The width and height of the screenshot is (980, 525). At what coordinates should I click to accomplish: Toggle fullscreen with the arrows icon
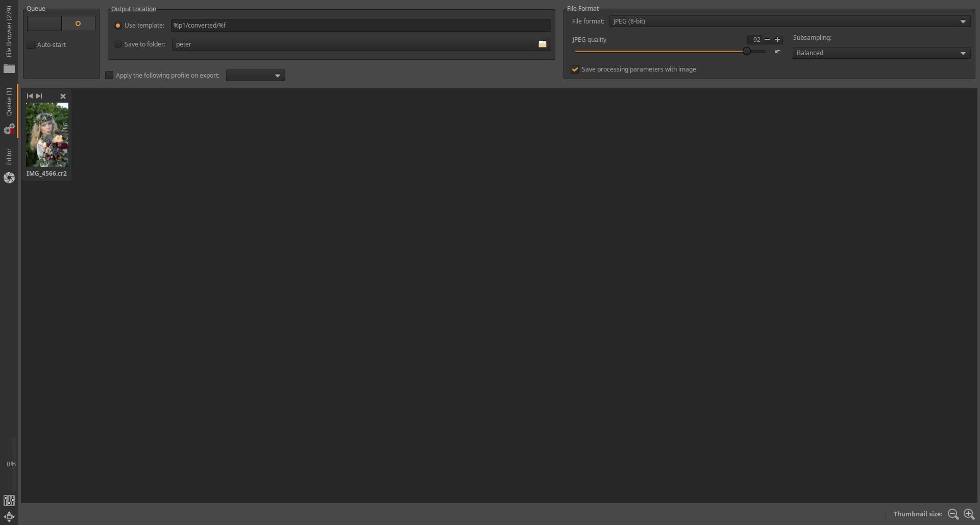point(9,516)
